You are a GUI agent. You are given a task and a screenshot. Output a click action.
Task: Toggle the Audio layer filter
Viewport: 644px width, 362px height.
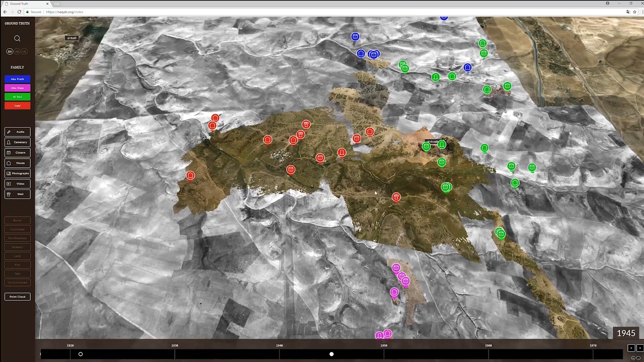(x=17, y=132)
